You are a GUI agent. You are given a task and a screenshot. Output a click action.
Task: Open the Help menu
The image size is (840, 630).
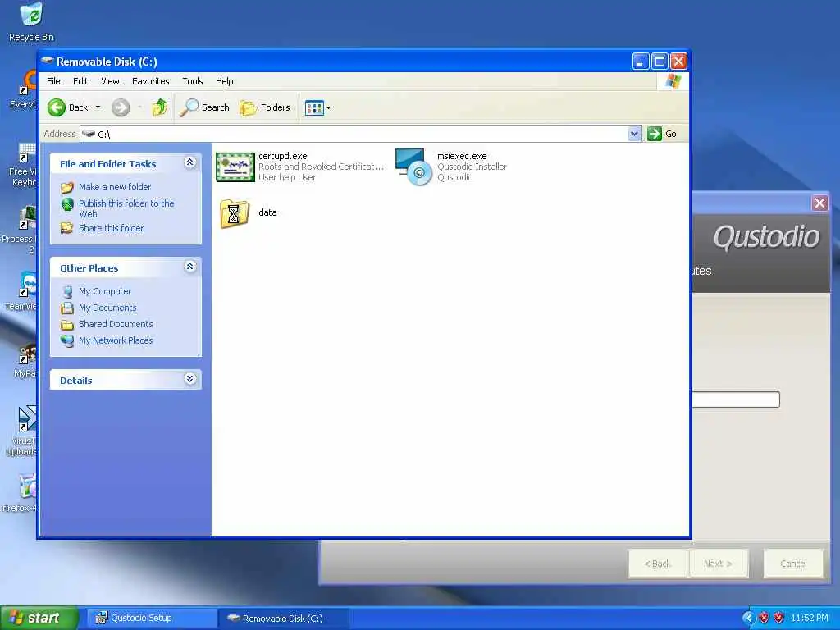pyautogui.click(x=225, y=81)
